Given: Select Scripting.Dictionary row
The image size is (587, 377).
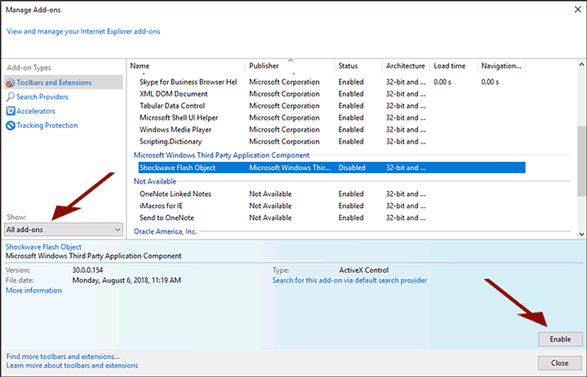Looking at the screenshot, I should point(331,142).
